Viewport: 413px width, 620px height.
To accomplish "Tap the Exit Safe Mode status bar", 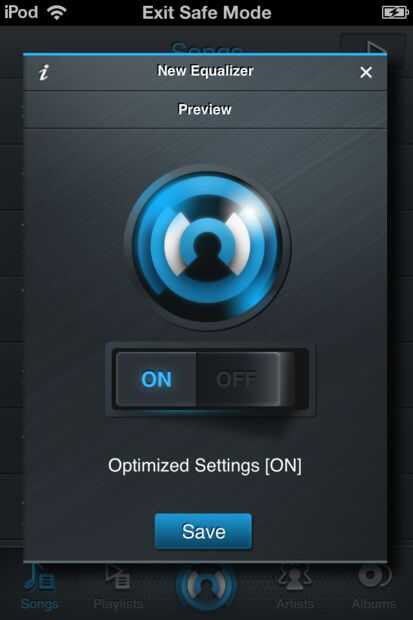I will 206,13.
